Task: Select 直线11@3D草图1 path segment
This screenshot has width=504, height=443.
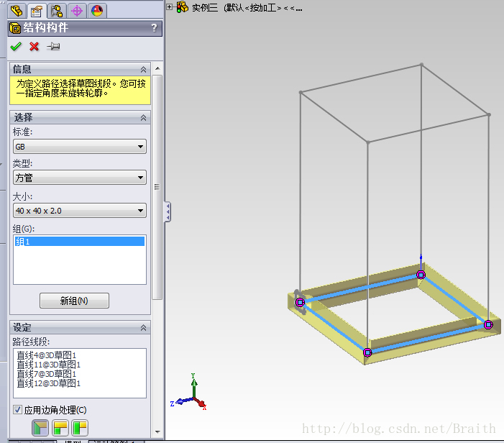Action: pos(49,365)
